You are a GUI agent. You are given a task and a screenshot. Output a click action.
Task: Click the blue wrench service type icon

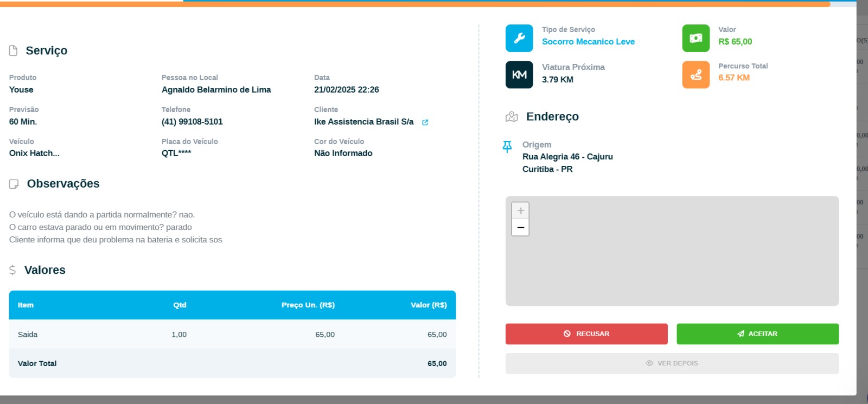pos(519,38)
